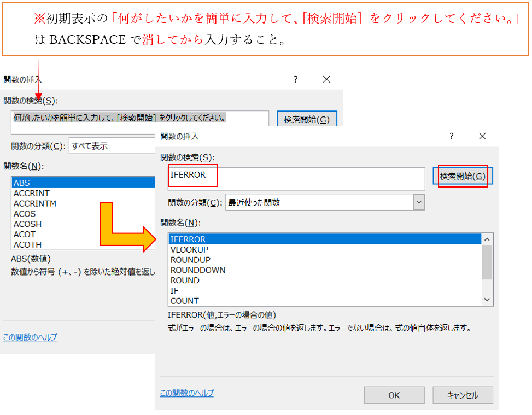Click the help question mark in back dialog
The image size is (532, 415).
pyautogui.click(x=296, y=79)
